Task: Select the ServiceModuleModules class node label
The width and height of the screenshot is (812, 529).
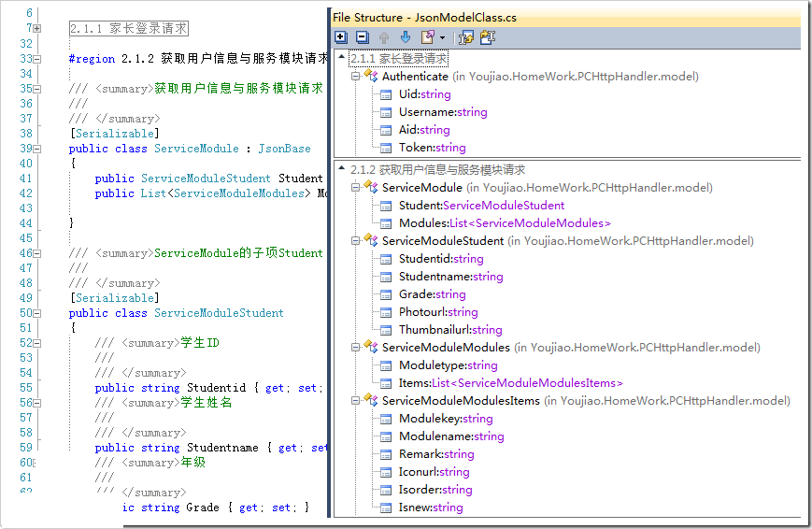Action: click(x=446, y=347)
